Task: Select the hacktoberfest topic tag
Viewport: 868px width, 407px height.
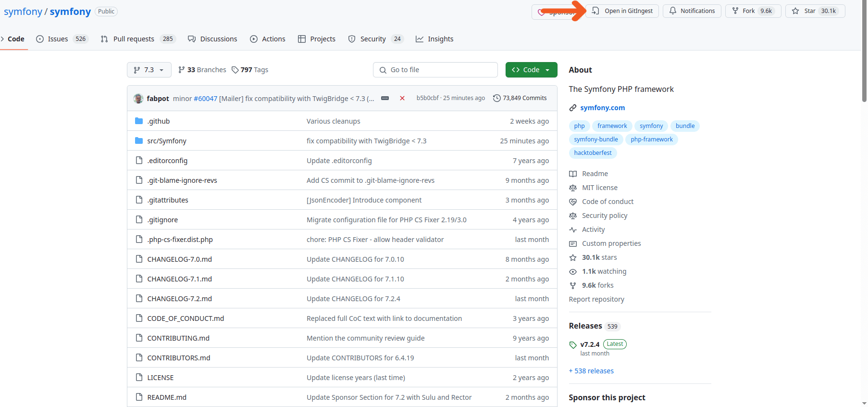Action: pos(593,153)
